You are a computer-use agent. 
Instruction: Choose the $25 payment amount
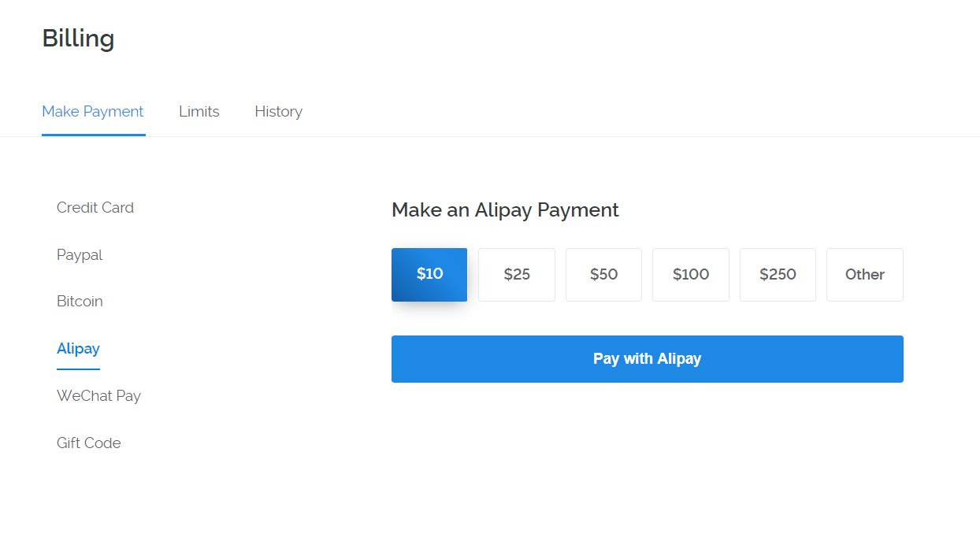click(517, 275)
